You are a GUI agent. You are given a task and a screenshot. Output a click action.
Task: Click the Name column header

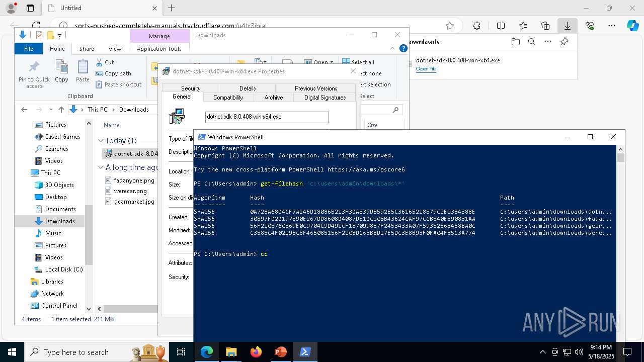(111, 125)
